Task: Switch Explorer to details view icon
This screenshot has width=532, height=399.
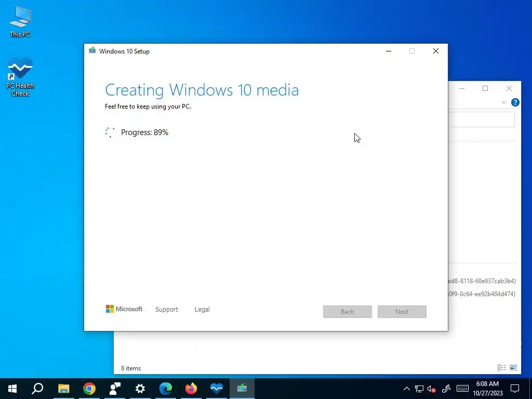Action: (x=502, y=367)
